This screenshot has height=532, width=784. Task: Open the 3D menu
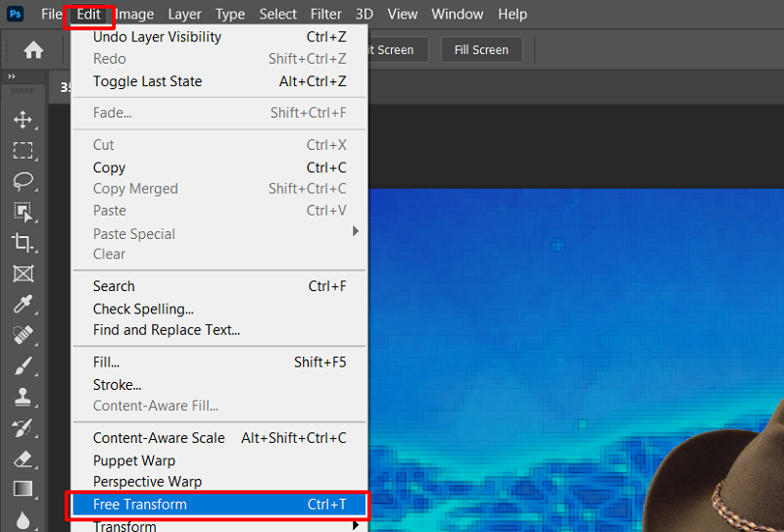[x=365, y=14]
